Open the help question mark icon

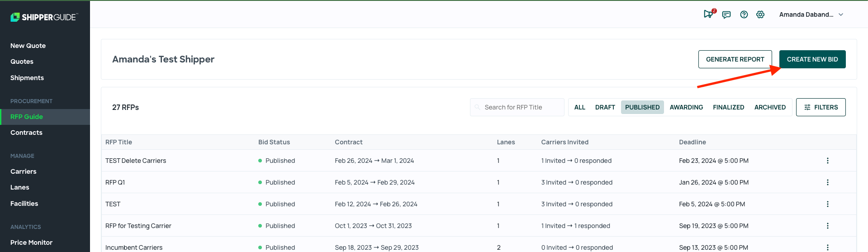744,14
